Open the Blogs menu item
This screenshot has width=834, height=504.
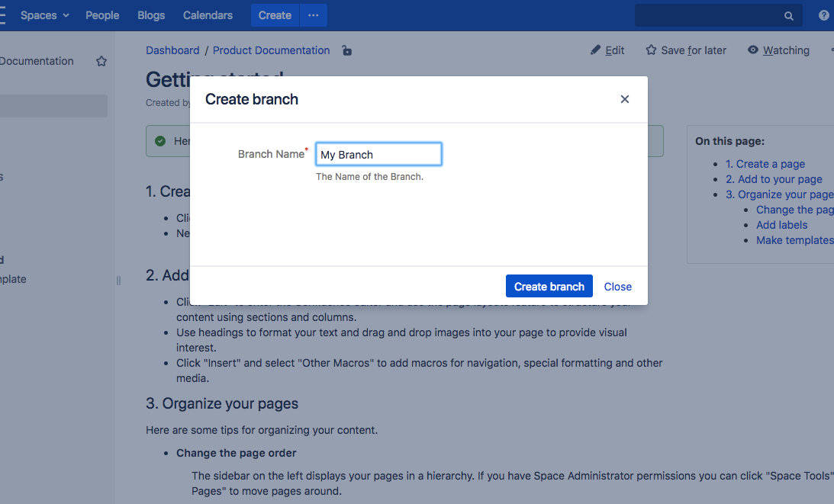tap(151, 15)
